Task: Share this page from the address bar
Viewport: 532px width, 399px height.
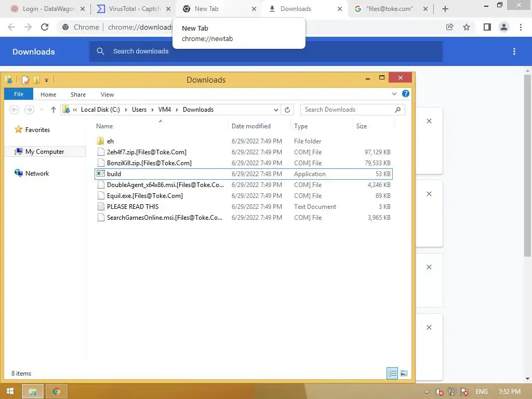Action: [x=449, y=27]
